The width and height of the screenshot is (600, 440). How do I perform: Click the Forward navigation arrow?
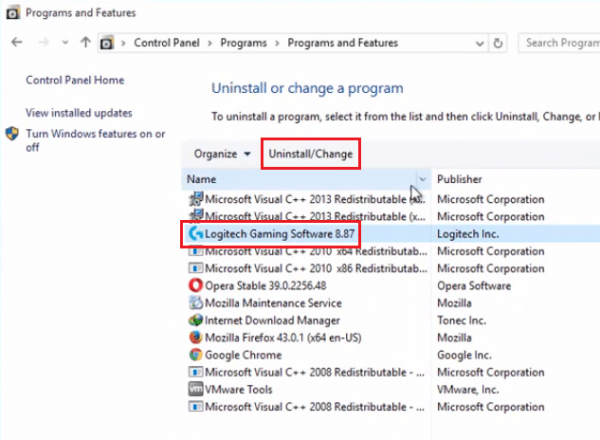(x=44, y=42)
